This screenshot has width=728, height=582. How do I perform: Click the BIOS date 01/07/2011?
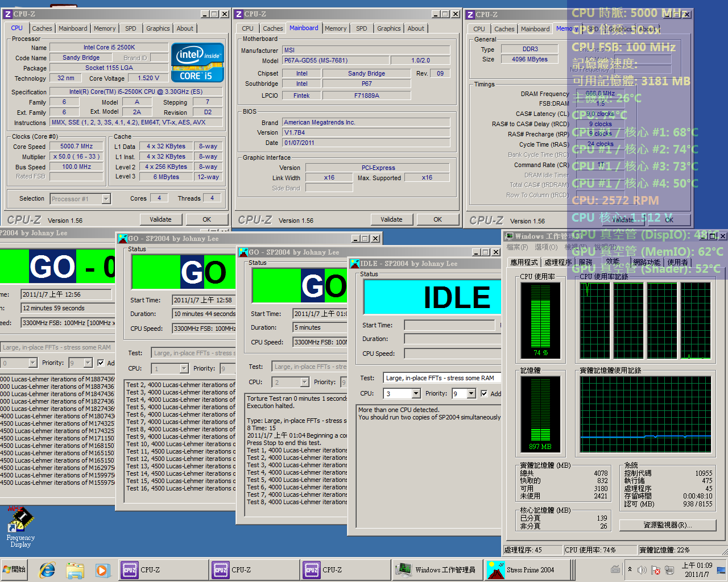tap(366, 143)
